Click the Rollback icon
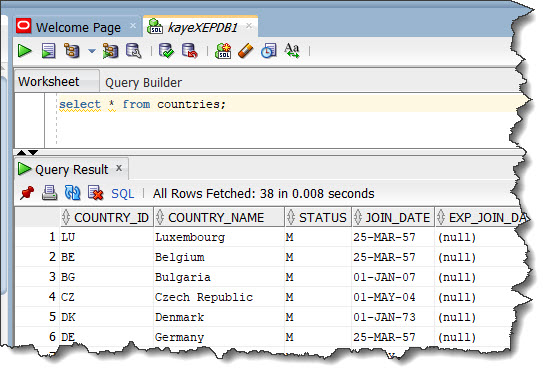 click(190, 51)
